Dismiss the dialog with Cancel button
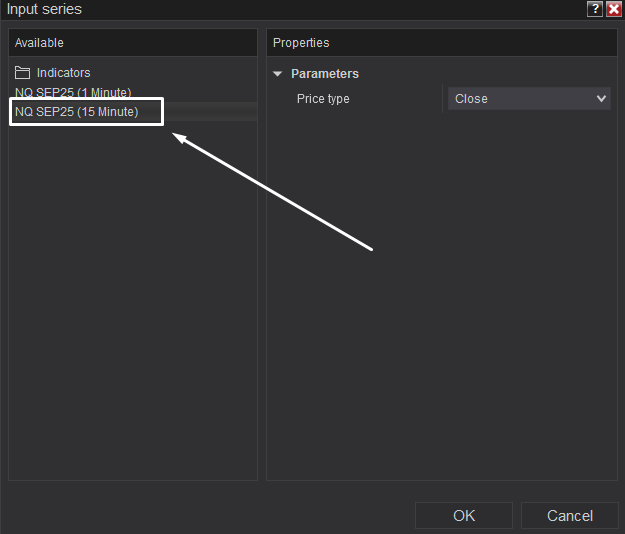Viewport: 625px width, 534px height. click(x=570, y=516)
